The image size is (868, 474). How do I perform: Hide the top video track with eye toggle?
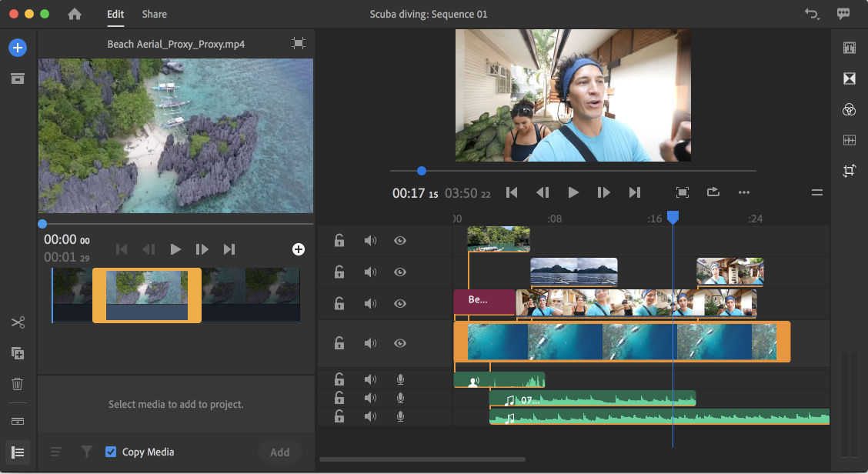[399, 240]
